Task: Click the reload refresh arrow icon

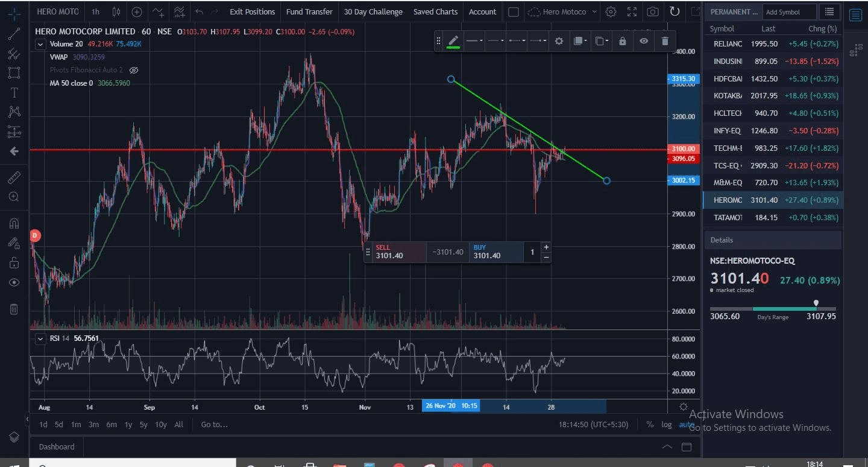Action: coord(675,11)
